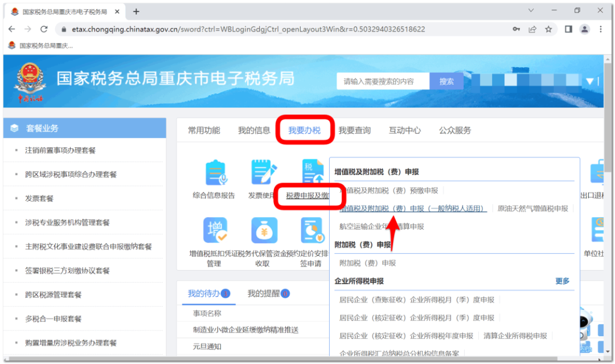Image resolution: width=615 pixels, height=364 pixels.
Task: Click the 搜索 button
Action: click(x=446, y=81)
